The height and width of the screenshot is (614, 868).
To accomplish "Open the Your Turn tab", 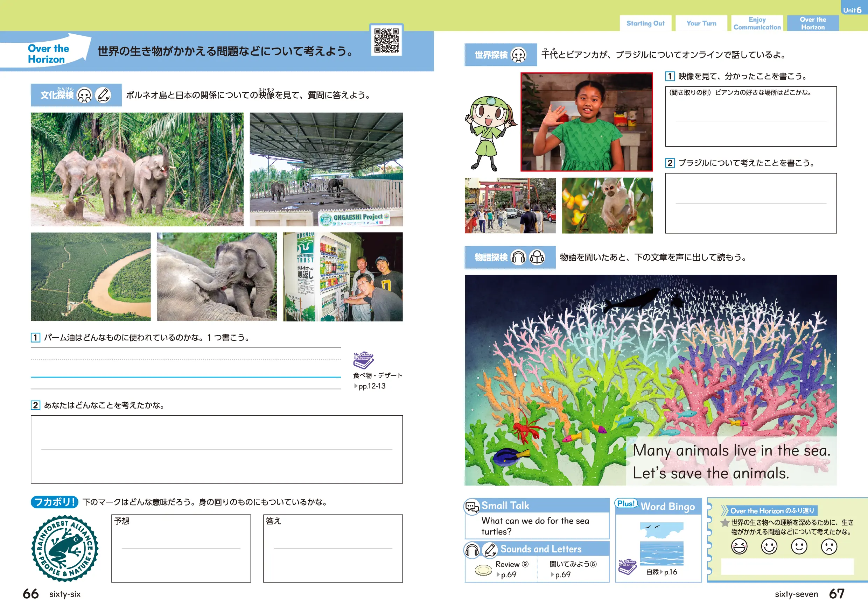I will (x=701, y=23).
